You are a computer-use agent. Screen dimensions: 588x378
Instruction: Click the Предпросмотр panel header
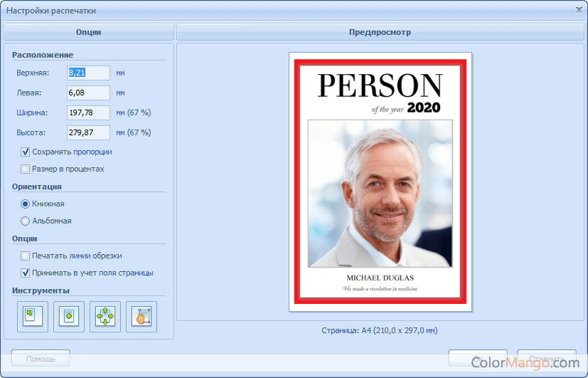tap(380, 32)
